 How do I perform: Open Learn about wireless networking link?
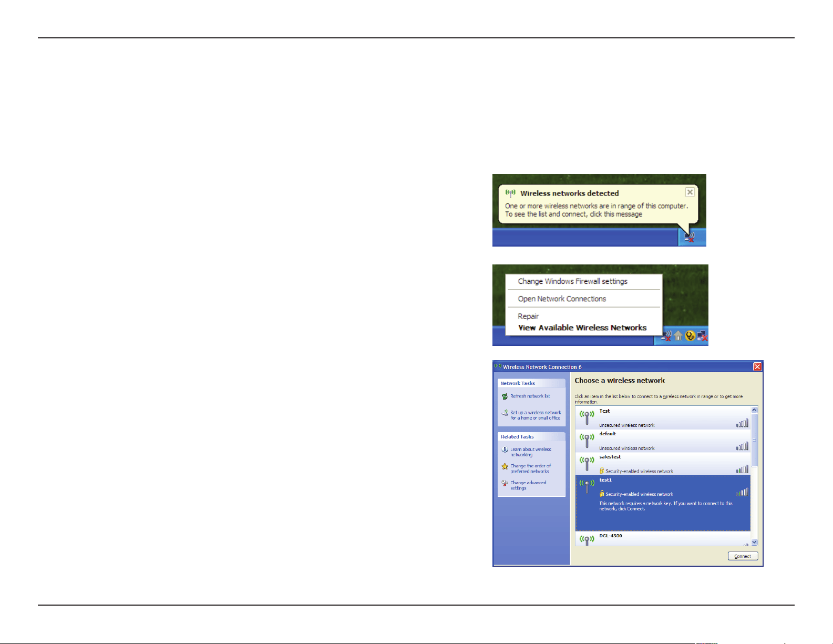click(531, 452)
